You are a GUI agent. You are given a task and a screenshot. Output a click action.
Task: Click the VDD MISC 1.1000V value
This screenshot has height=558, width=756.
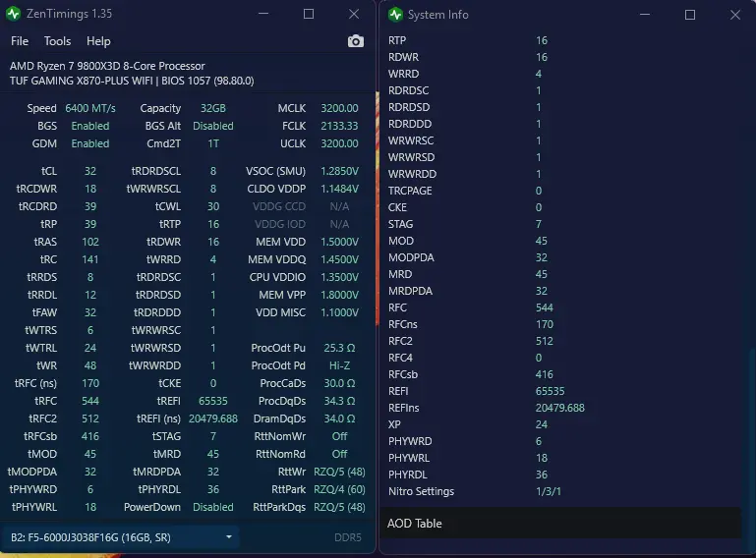point(339,312)
